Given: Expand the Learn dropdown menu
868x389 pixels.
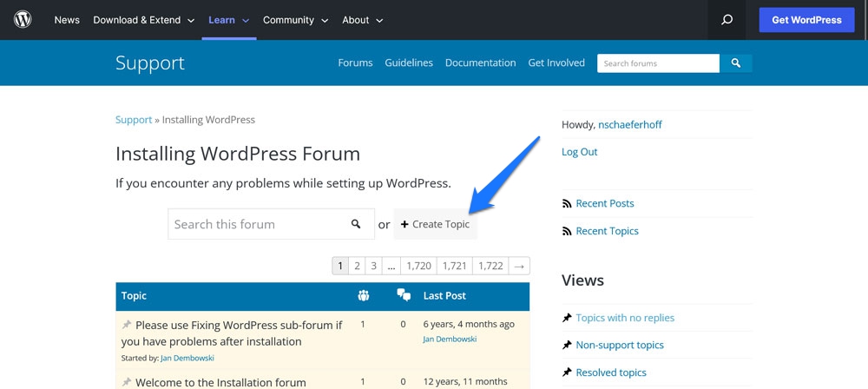Looking at the screenshot, I should [x=228, y=20].
